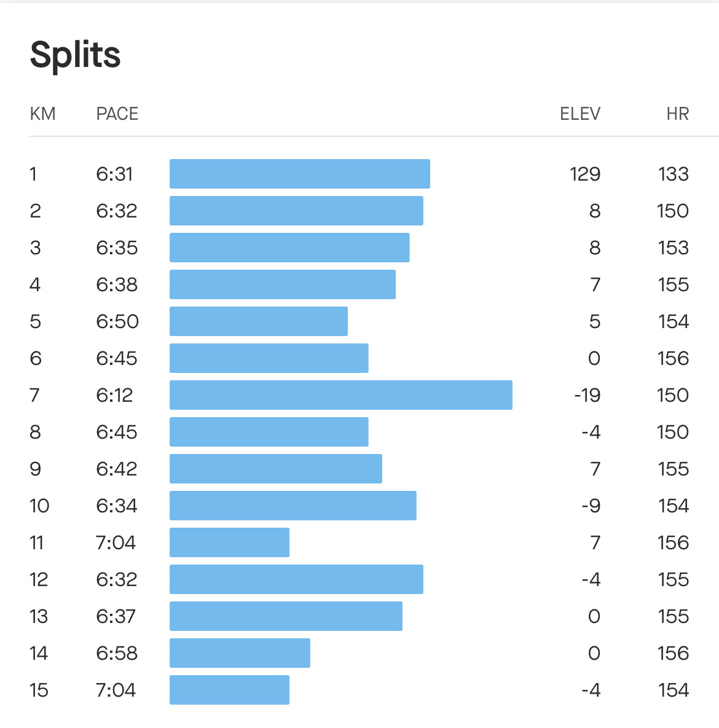Click the Splits heading
The height and width of the screenshot is (728, 719).
click(x=75, y=55)
